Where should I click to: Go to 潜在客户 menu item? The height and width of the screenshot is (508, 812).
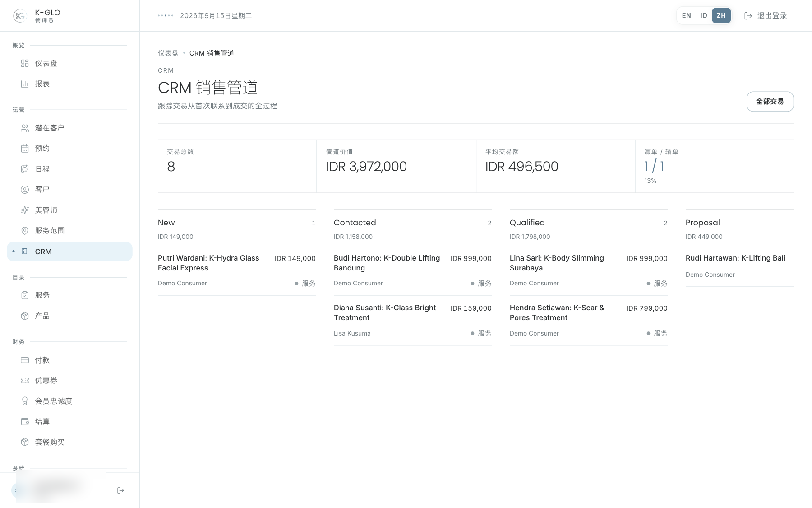pos(69,128)
